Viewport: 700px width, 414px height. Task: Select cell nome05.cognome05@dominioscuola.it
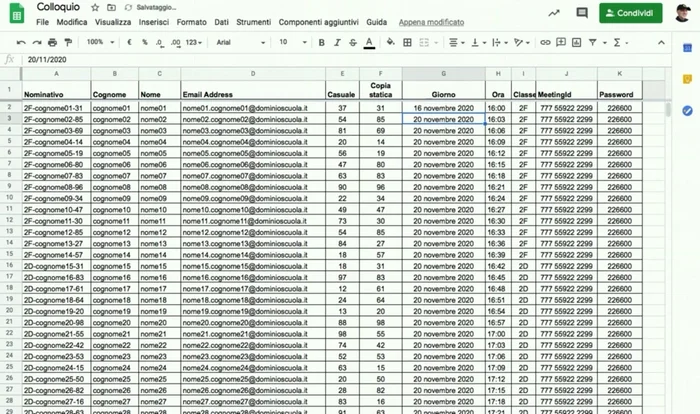[x=253, y=153]
